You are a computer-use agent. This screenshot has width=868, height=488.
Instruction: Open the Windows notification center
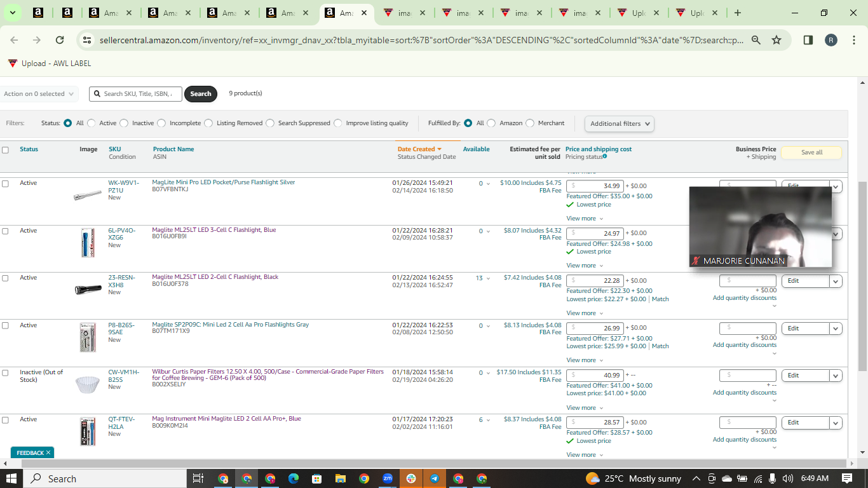pos(847,478)
